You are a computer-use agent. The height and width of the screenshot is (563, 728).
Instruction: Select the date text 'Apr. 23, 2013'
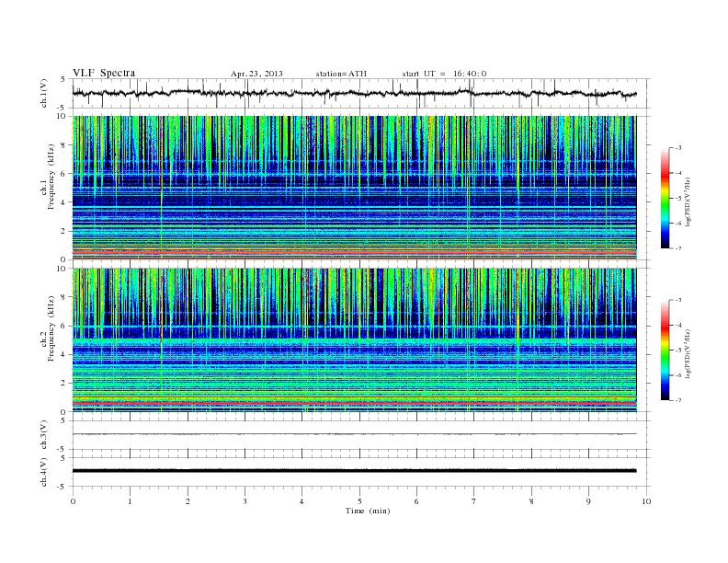tap(256, 74)
